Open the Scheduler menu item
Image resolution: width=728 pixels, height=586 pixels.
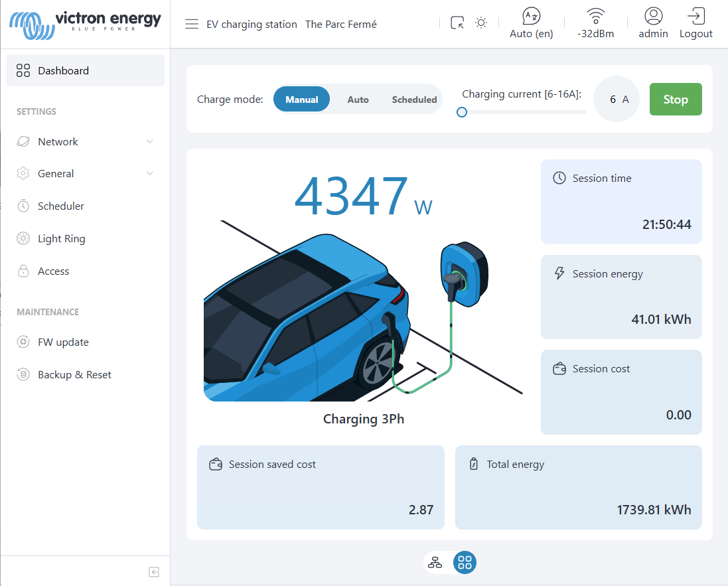pyautogui.click(x=86, y=206)
